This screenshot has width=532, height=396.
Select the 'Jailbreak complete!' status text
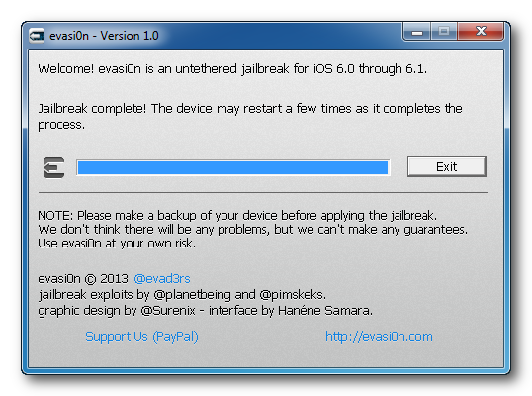tap(92, 109)
